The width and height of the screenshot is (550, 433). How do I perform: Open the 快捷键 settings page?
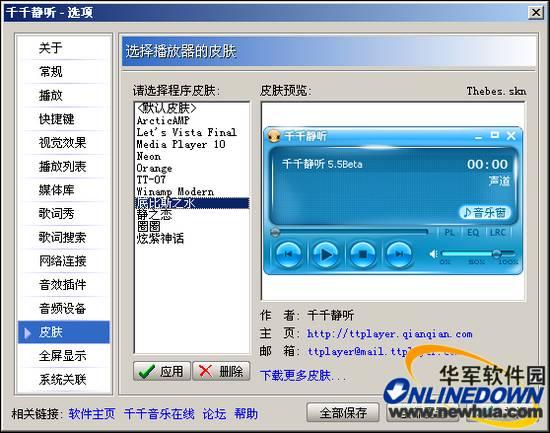[x=63, y=119]
